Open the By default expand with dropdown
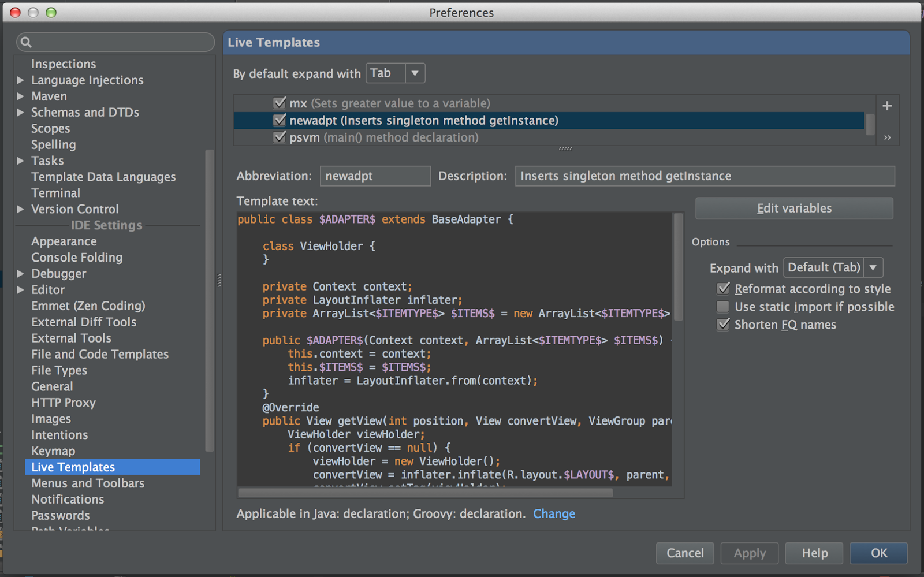 click(414, 73)
